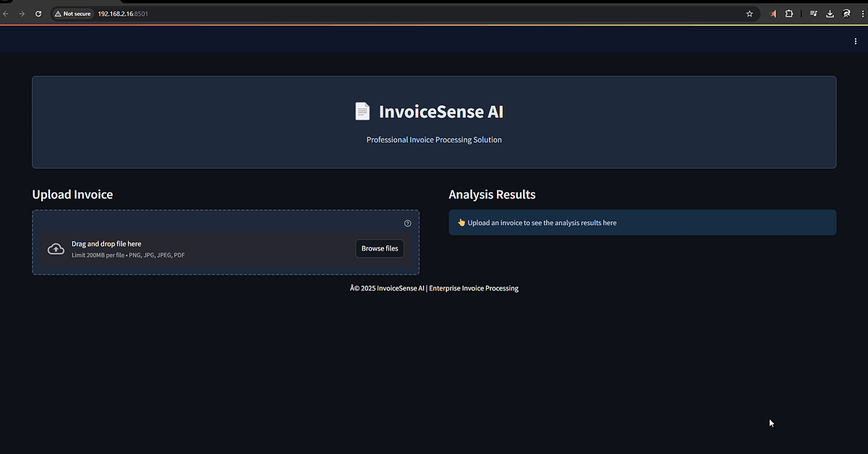
Task: Open the downloads icon in the browser toolbar
Action: 830,13
